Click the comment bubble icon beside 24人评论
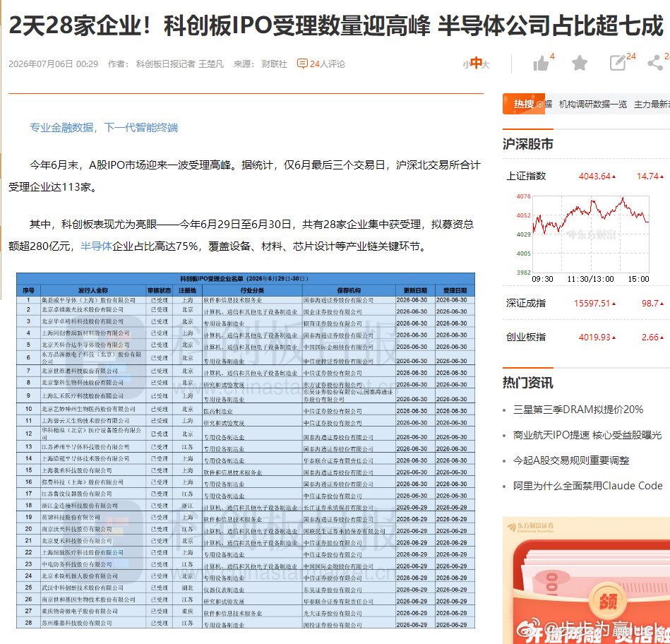Viewport: 670px width, 644px height. click(x=302, y=64)
